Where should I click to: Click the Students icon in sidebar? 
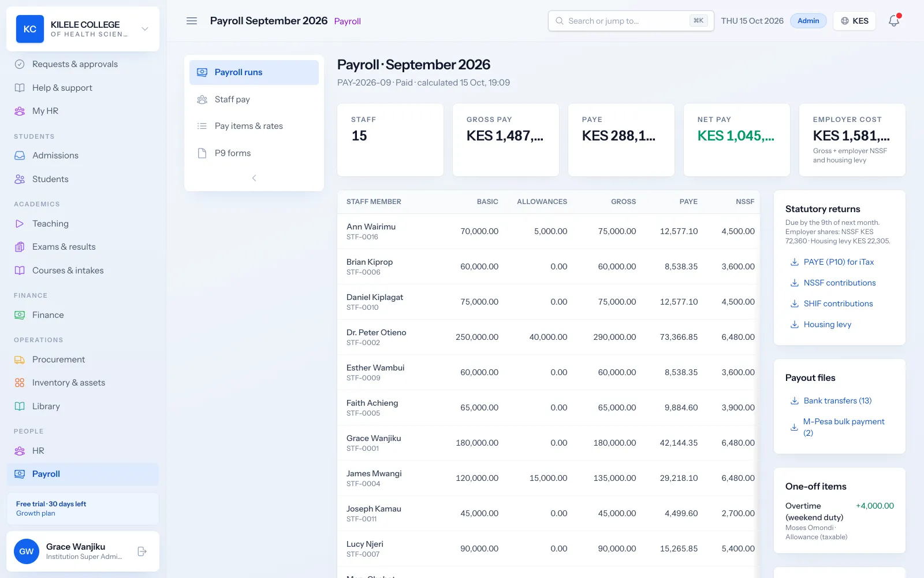[x=20, y=179]
